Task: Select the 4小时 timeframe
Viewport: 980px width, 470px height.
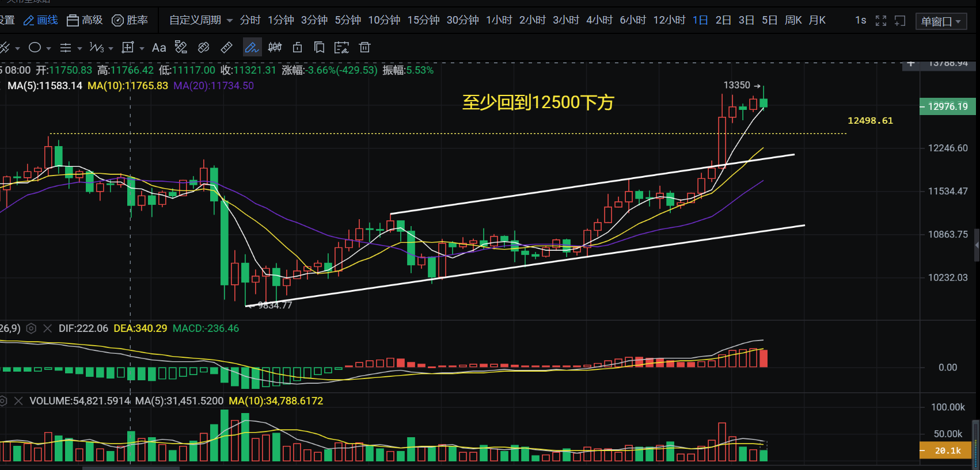Action: coord(599,20)
